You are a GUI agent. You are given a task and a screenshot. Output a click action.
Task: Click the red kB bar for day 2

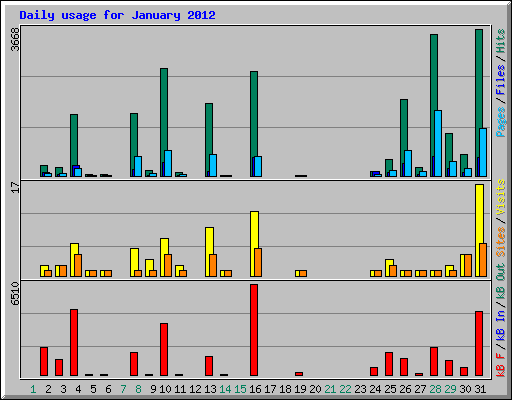[x=44, y=362]
